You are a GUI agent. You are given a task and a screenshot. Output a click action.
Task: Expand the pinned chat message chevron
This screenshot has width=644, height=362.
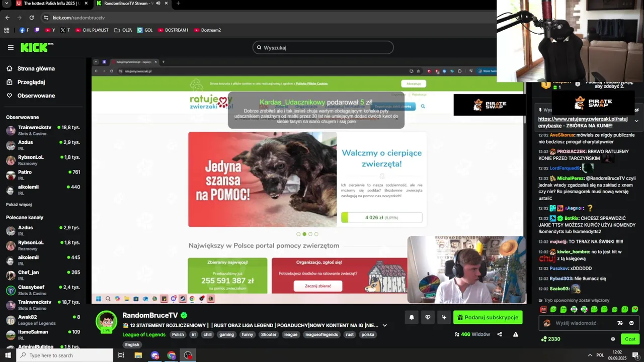[x=636, y=121]
